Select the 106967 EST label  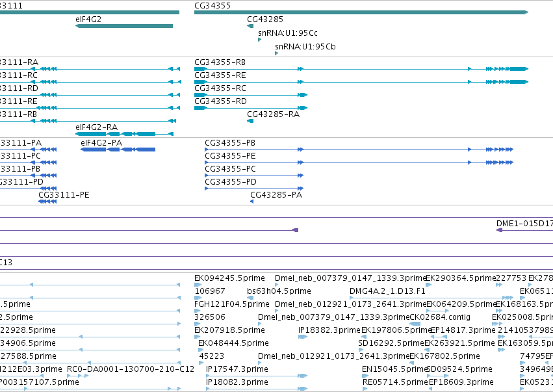[x=209, y=291]
